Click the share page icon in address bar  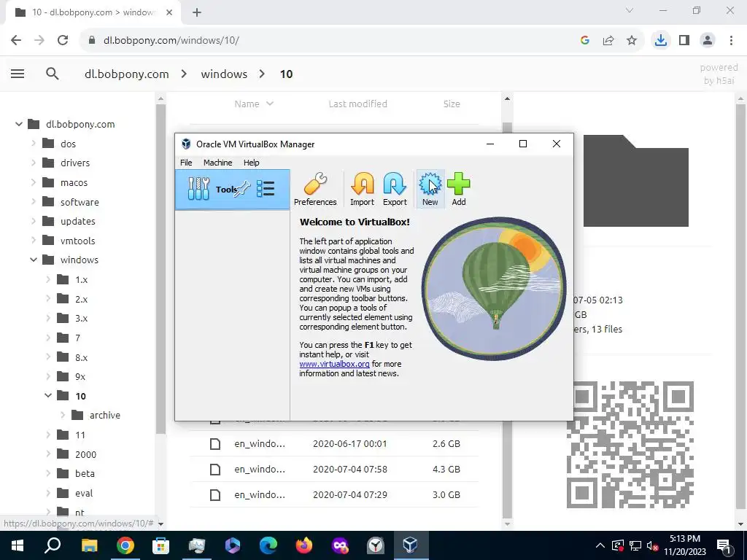point(608,41)
